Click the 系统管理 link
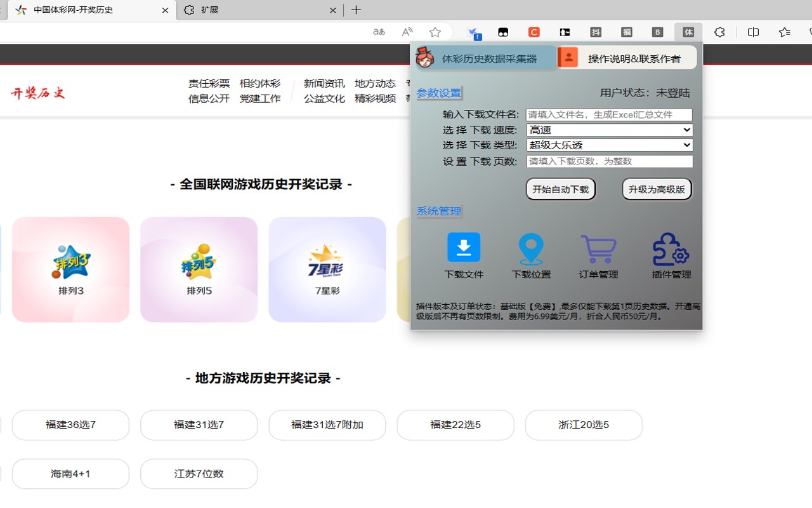The height and width of the screenshot is (508, 812). pos(439,211)
